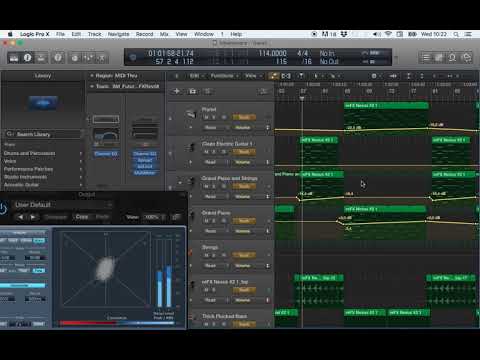This screenshot has height=360, width=480.
Task: Expand the Region MIDI Thru disclosure triangle
Action: point(92,76)
